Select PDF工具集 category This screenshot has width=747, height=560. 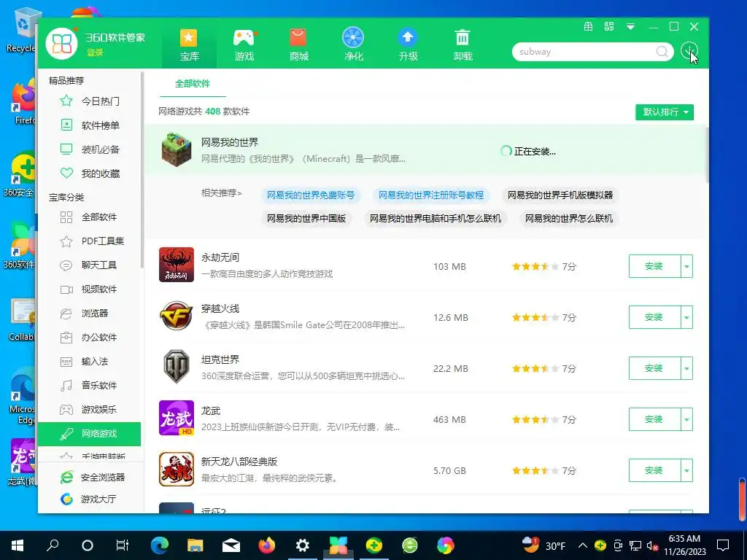(x=90, y=241)
